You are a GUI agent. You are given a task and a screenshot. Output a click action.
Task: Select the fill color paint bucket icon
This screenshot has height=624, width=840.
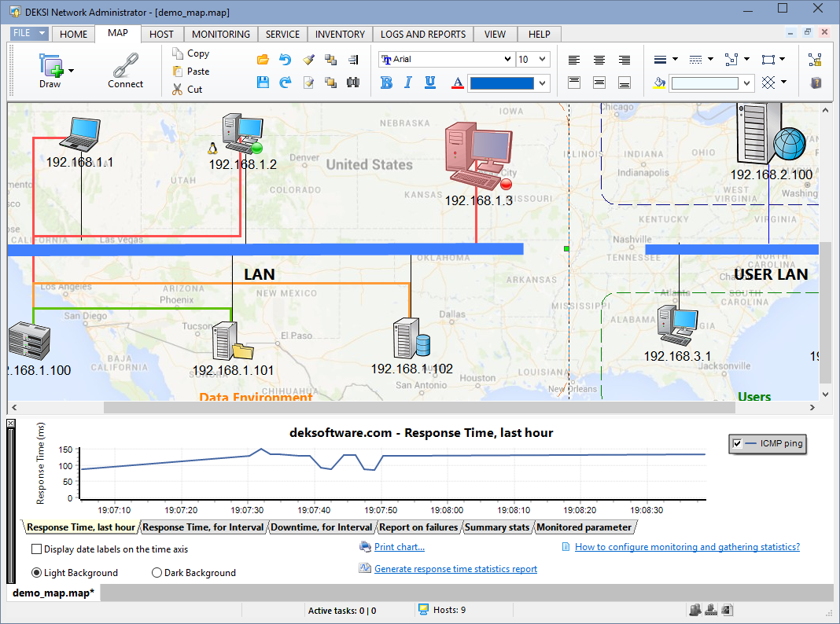[658, 82]
